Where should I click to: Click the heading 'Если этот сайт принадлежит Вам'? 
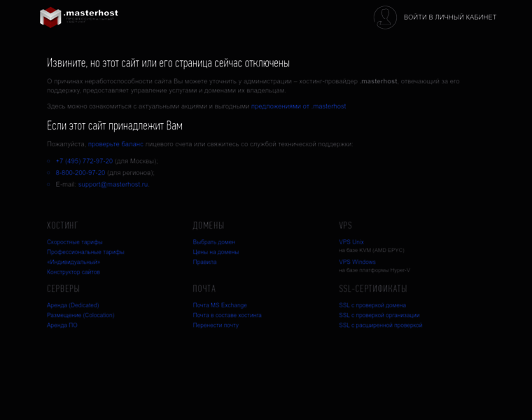pos(115,126)
